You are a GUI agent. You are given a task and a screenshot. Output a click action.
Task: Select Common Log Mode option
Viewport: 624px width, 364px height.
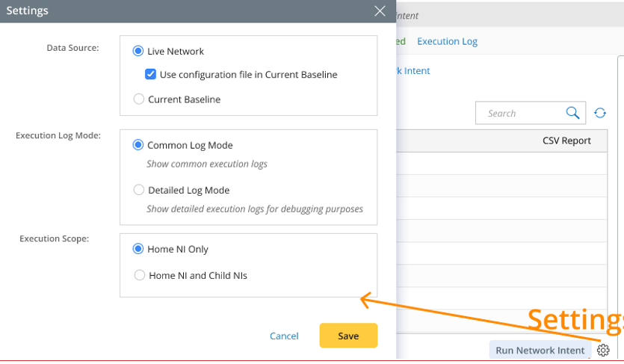[x=138, y=146]
